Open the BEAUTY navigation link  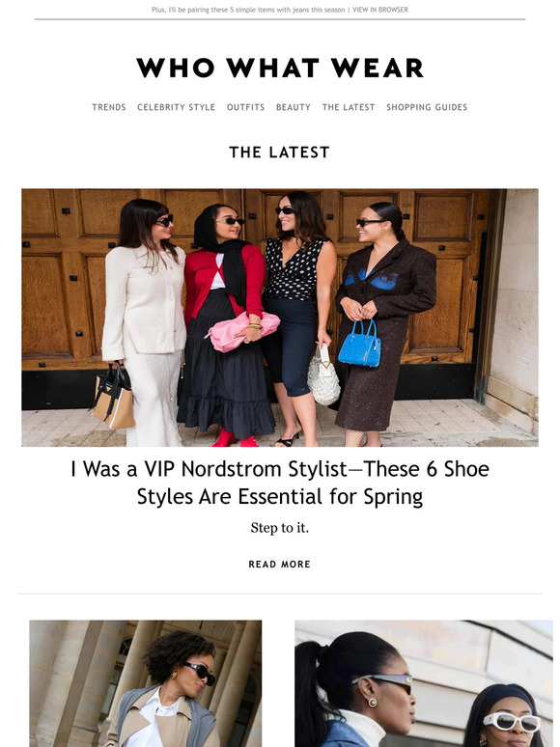pyautogui.click(x=294, y=107)
